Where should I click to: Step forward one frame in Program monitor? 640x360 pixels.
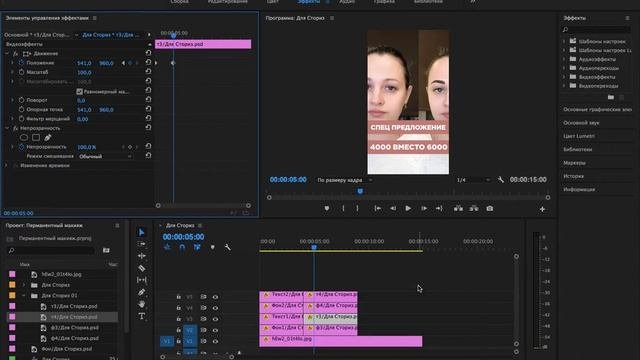coord(424,209)
